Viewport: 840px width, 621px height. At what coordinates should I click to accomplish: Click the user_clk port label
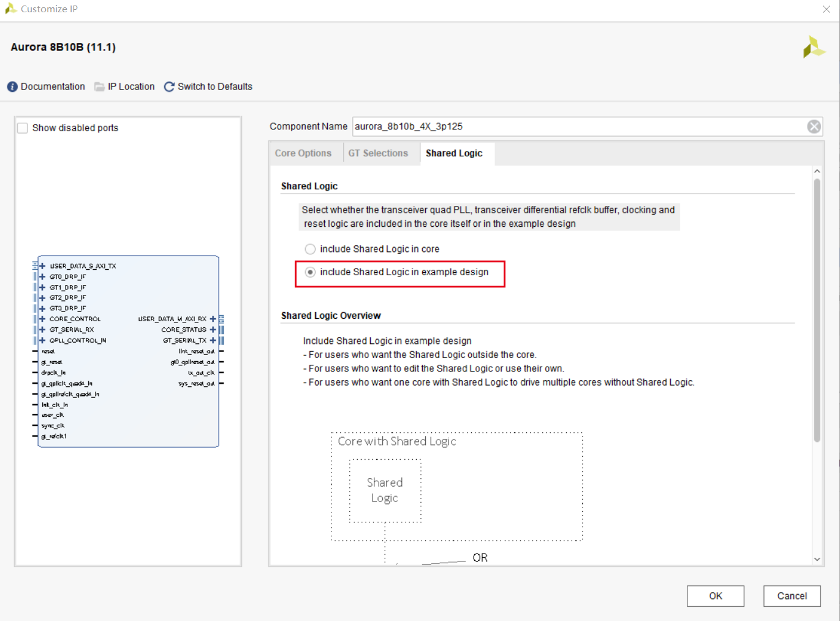[x=53, y=415]
